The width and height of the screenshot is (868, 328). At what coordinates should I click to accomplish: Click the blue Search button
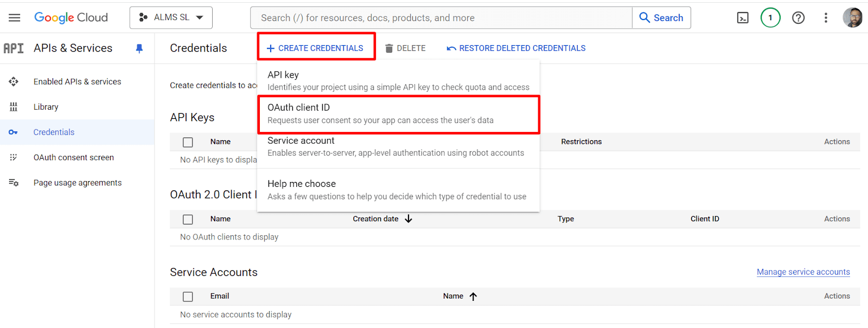click(x=661, y=18)
